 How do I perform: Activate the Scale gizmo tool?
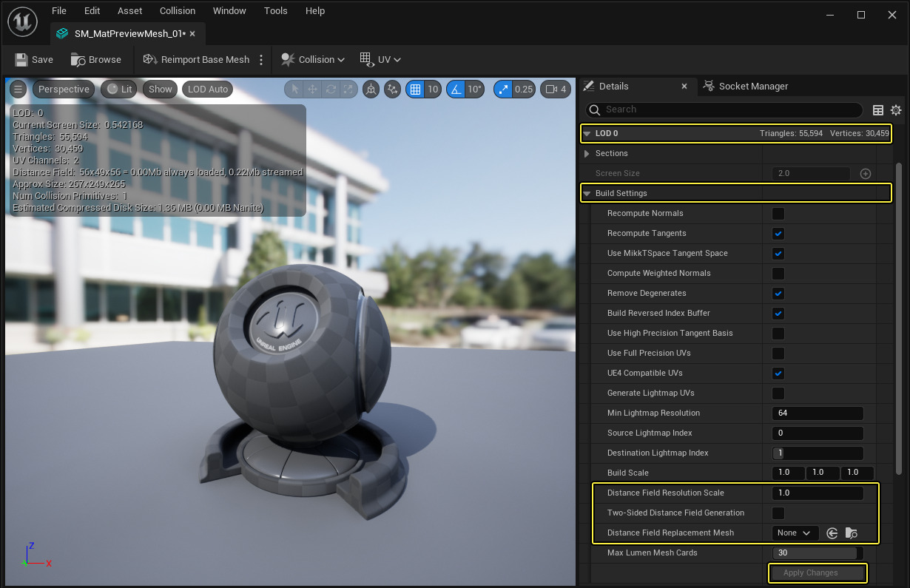pos(348,89)
